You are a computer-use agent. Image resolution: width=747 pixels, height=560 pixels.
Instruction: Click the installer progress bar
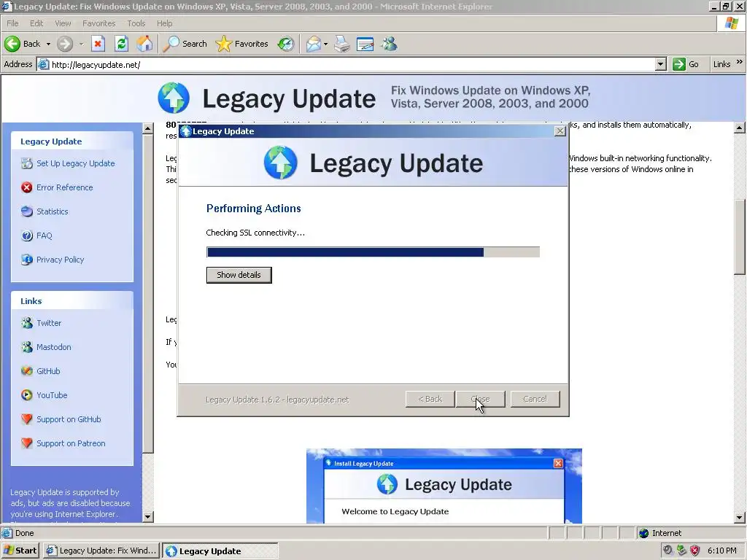pyautogui.click(x=373, y=252)
